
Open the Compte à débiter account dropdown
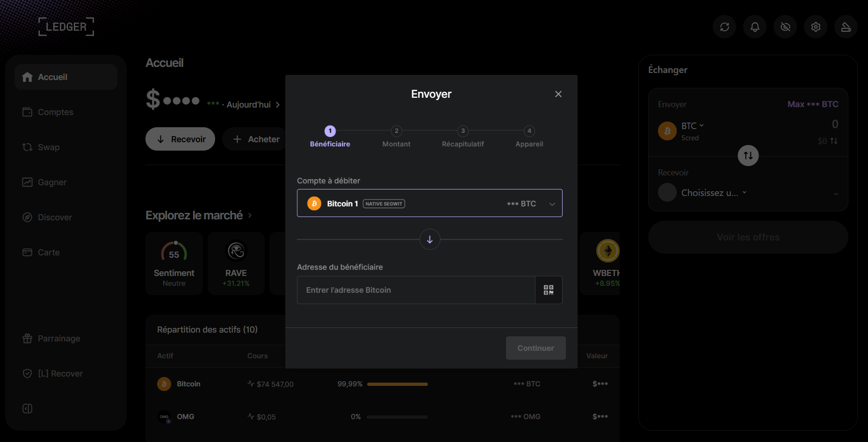430,203
